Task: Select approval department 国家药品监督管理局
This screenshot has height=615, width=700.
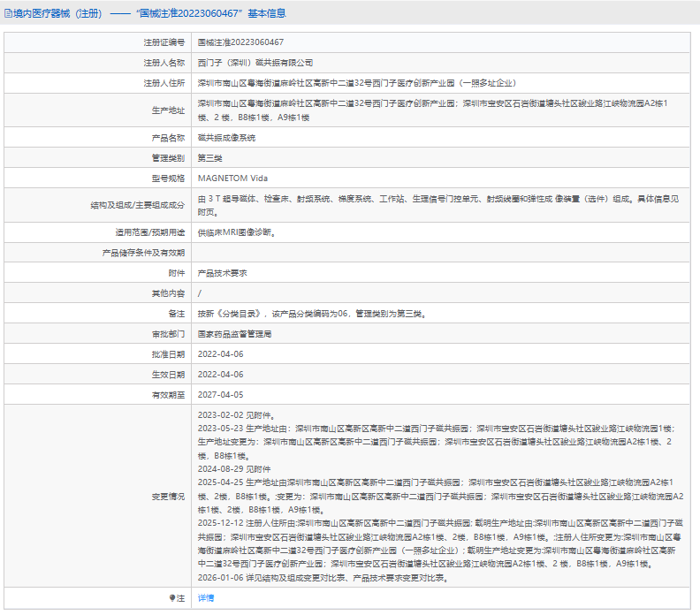Action: pos(234,334)
